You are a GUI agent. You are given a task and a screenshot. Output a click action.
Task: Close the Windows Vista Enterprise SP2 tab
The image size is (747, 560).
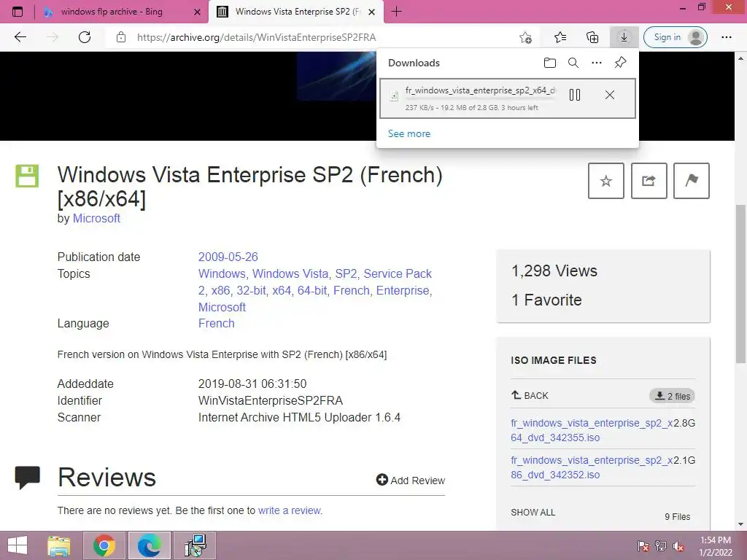(372, 12)
